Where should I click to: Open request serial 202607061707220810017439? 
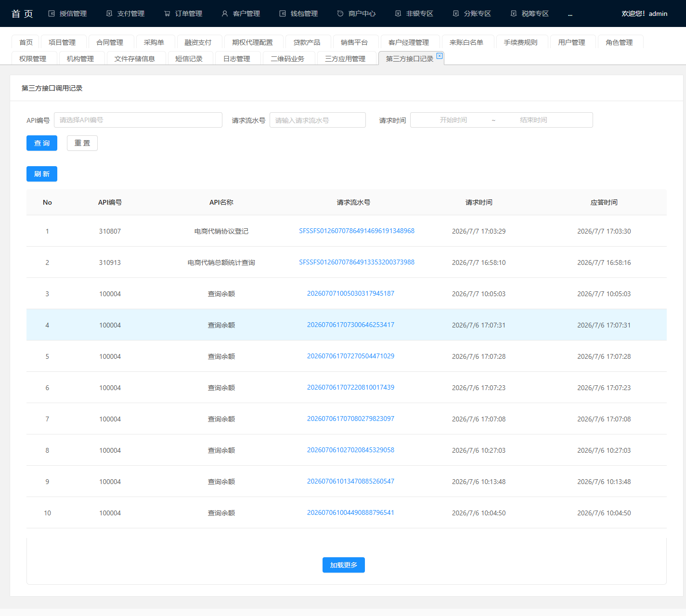pos(350,387)
